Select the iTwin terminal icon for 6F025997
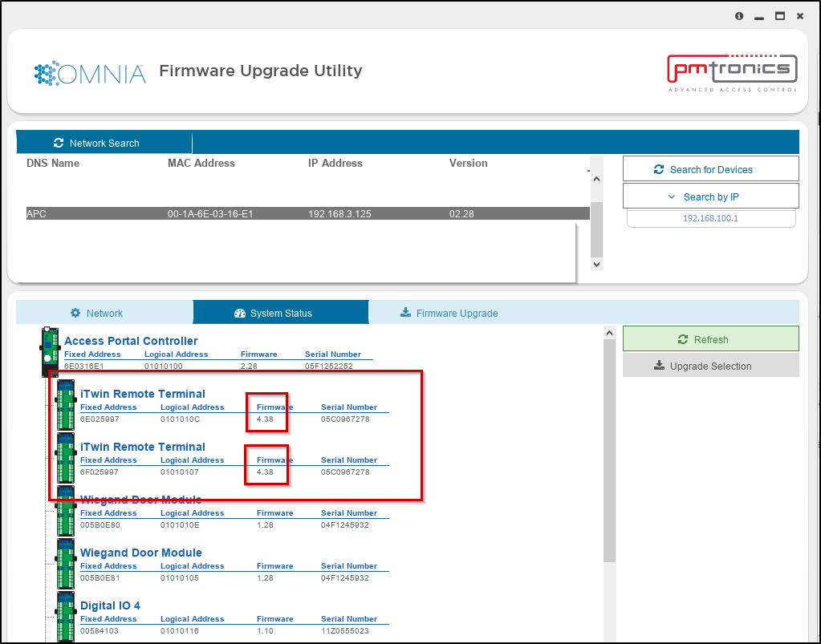 66,458
